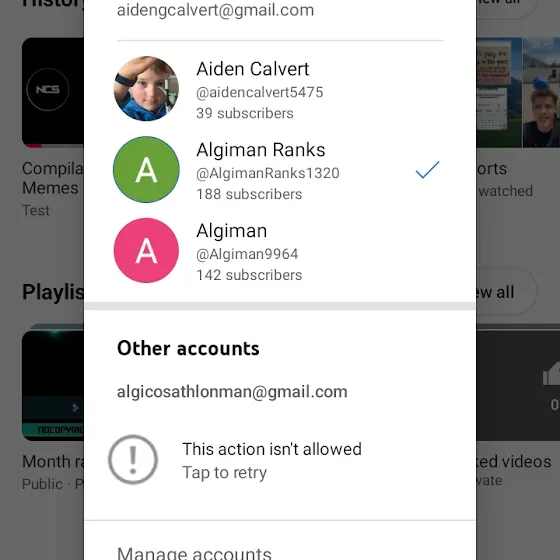560x560 pixels.
Task: Open the NCS video thumbnail
Action: click(x=53, y=92)
